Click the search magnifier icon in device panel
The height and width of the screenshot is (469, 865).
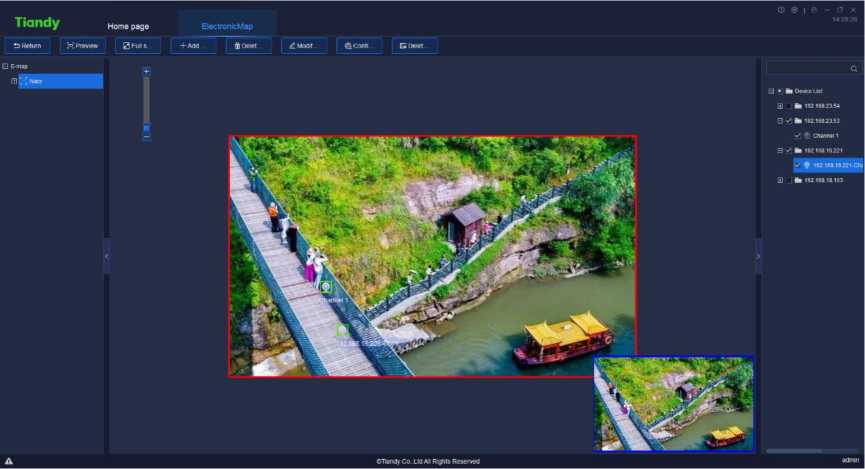(x=853, y=69)
